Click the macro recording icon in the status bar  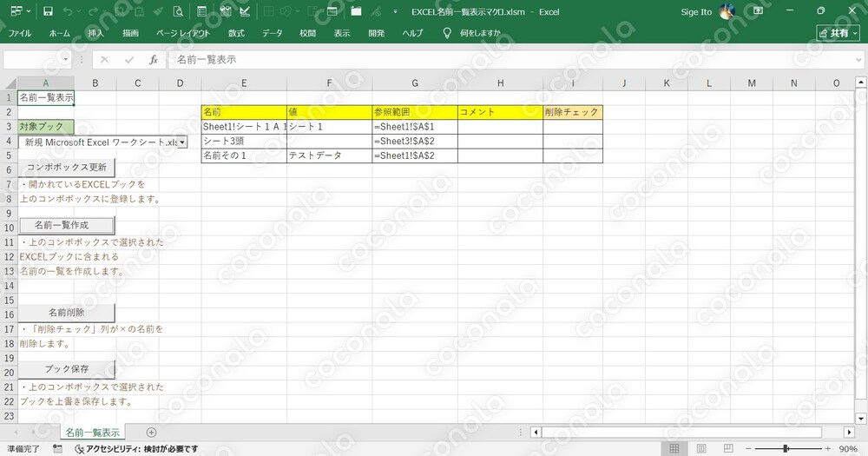pos(57,449)
